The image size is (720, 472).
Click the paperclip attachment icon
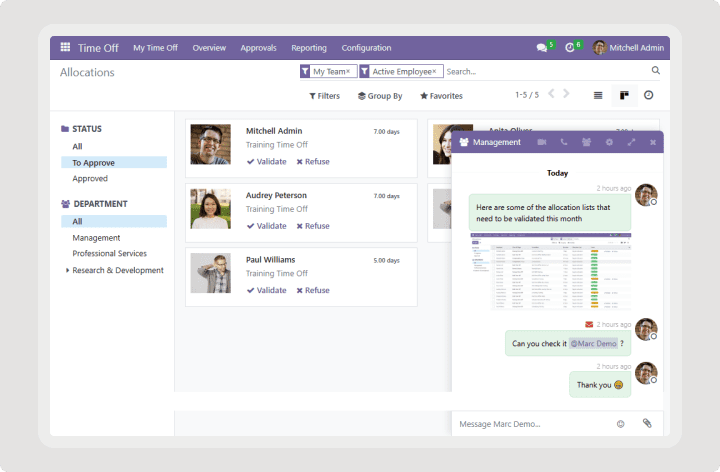(646, 424)
